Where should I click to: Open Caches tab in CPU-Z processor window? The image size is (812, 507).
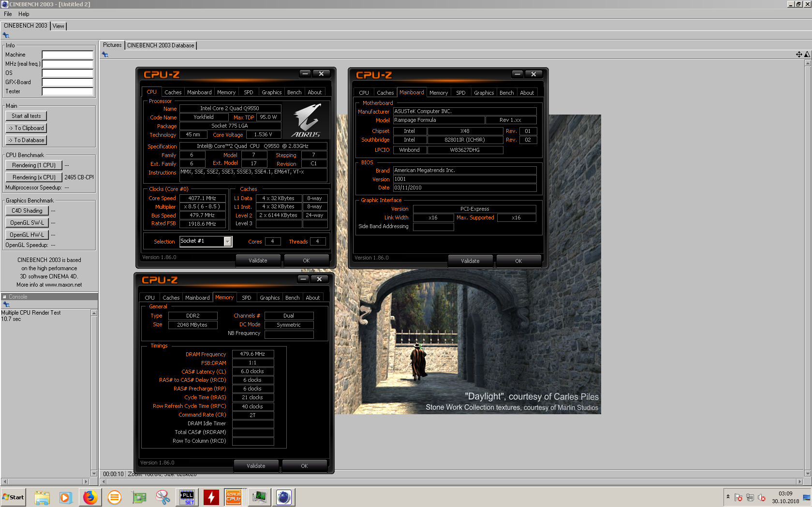(x=173, y=92)
